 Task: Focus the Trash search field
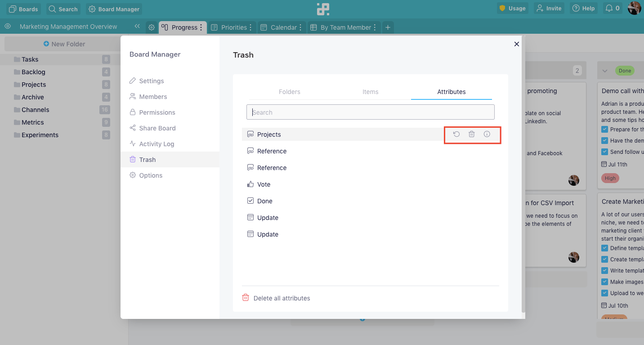(371, 112)
